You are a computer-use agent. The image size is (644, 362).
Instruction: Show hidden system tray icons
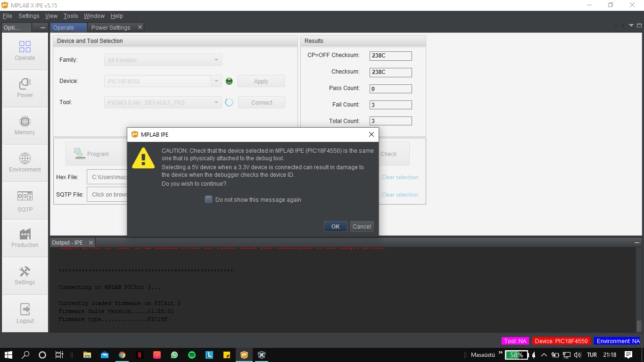point(544,355)
